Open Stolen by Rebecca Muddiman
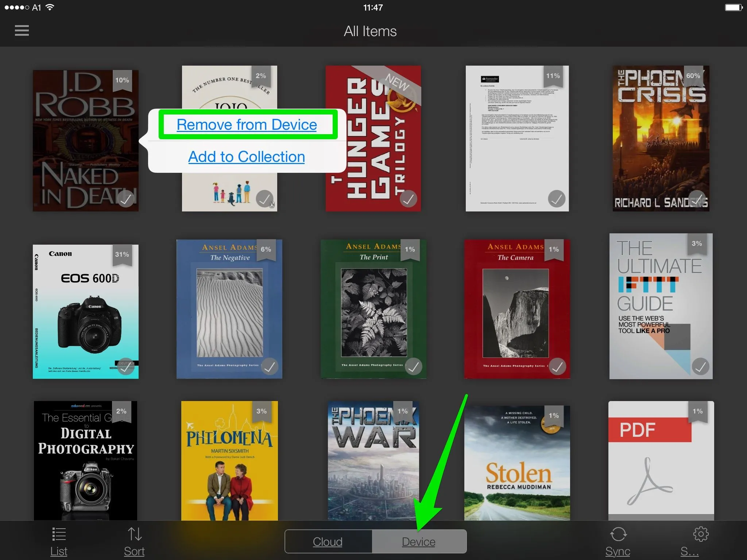 517,463
